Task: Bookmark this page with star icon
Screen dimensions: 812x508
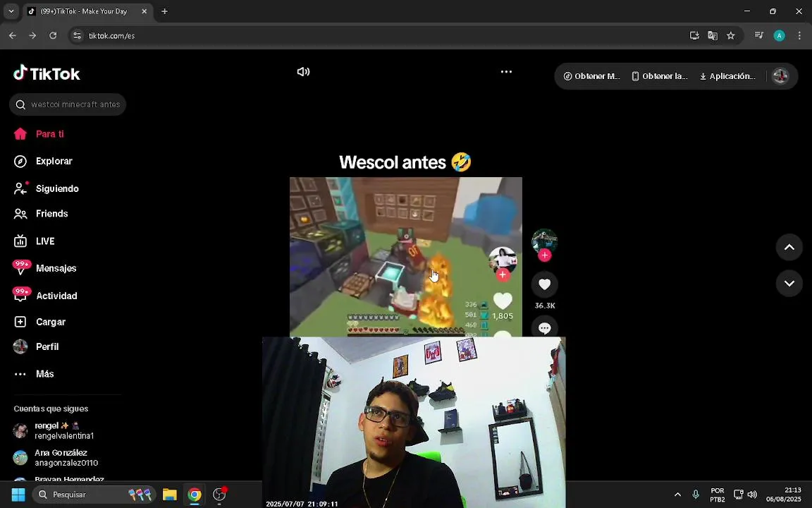Action: pos(731,36)
